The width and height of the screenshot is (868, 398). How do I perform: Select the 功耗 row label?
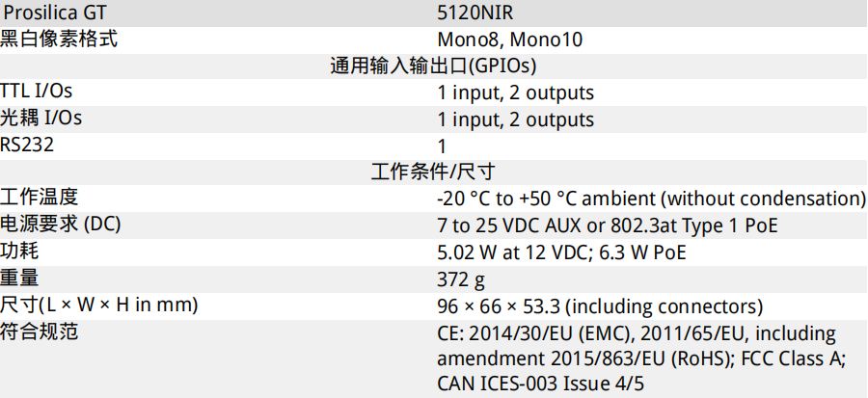(19, 251)
